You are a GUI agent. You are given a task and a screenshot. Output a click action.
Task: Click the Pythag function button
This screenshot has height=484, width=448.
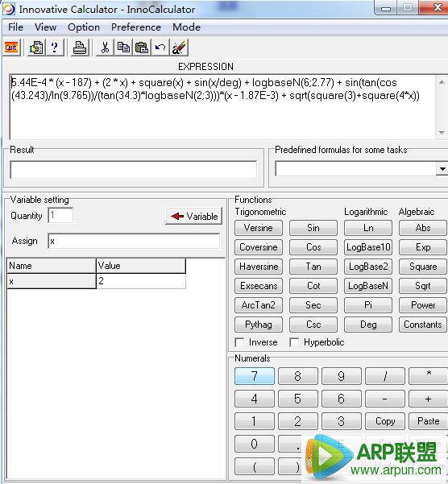(x=259, y=325)
